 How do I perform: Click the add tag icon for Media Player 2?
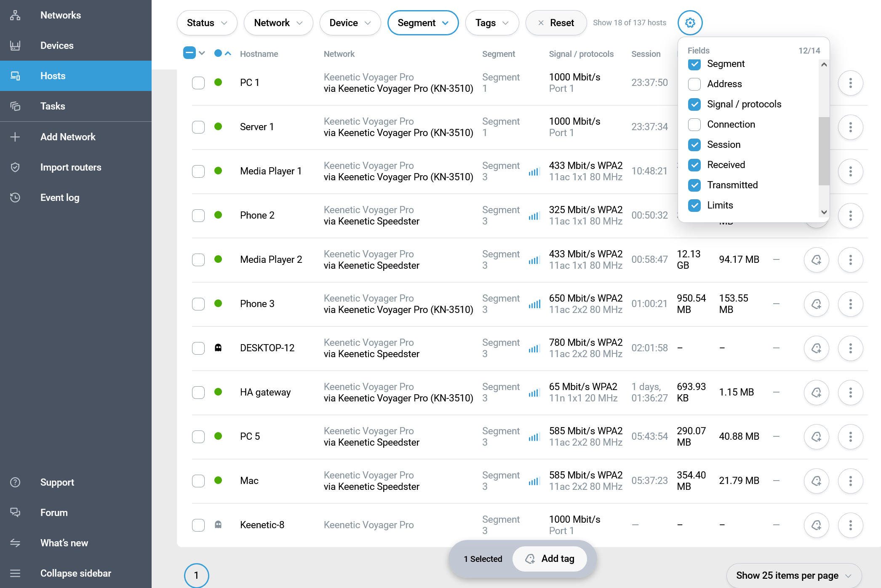pyautogui.click(x=816, y=260)
